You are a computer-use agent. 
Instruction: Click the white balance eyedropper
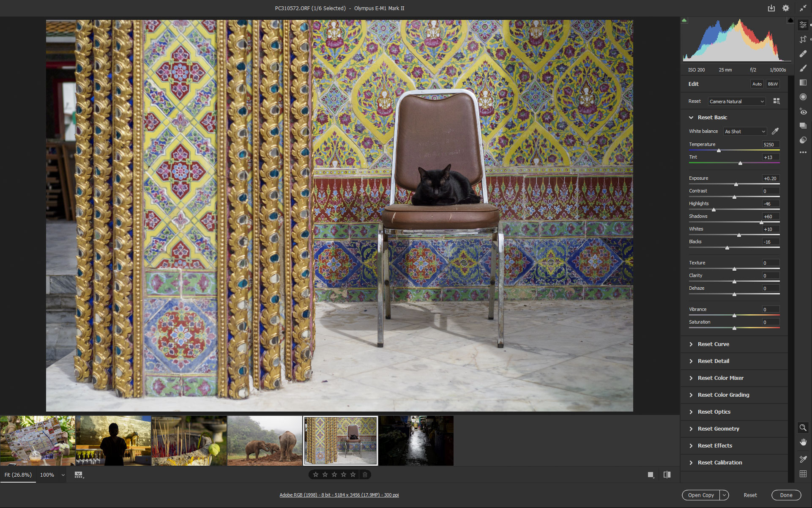click(x=776, y=131)
